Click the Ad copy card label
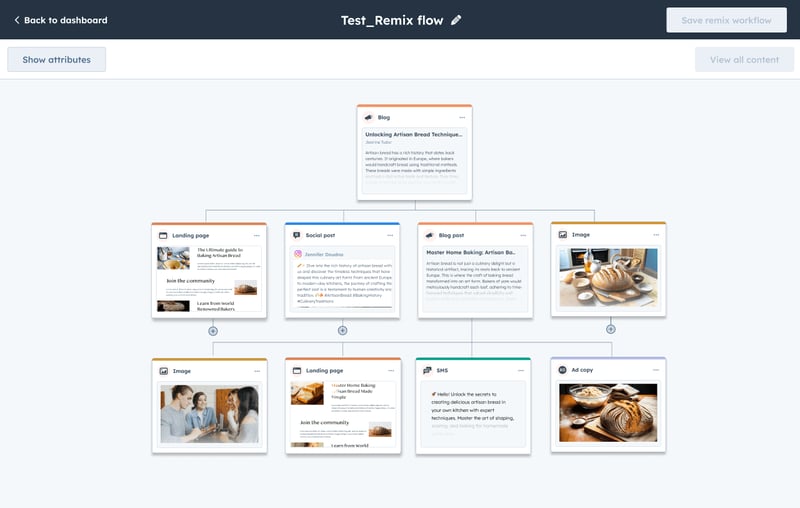800x508 pixels. (582, 370)
